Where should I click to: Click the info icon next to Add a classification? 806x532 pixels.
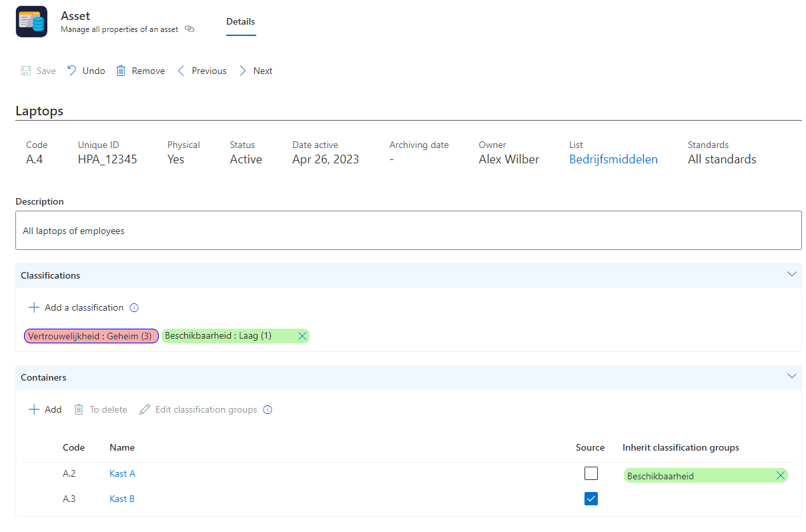[x=134, y=307]
